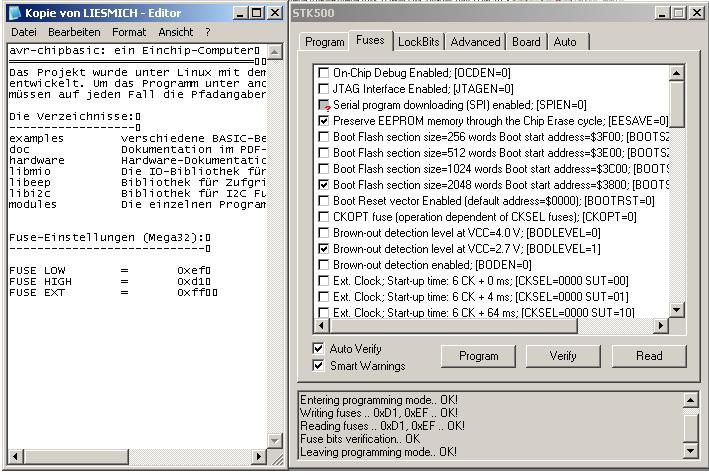
Task: Toggle the Auto Verify checkbox
Action: click(319, 349)
